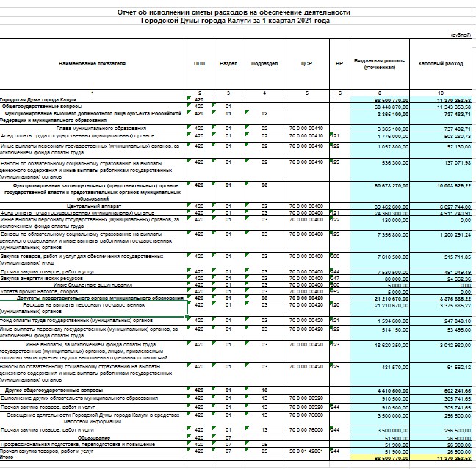
Task: Click the report title heading text
Action: pyautogui.click(x=234, y=17)
